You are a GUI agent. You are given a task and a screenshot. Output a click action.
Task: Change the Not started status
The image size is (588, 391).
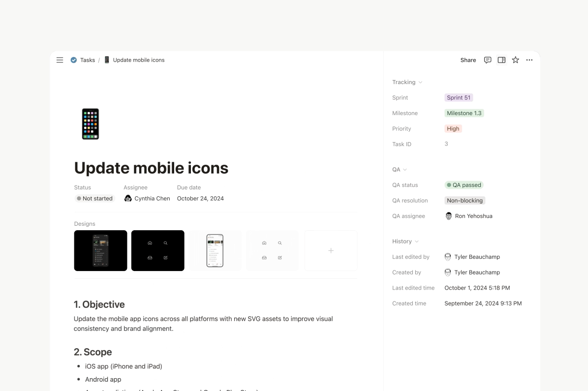coord(94,198)
